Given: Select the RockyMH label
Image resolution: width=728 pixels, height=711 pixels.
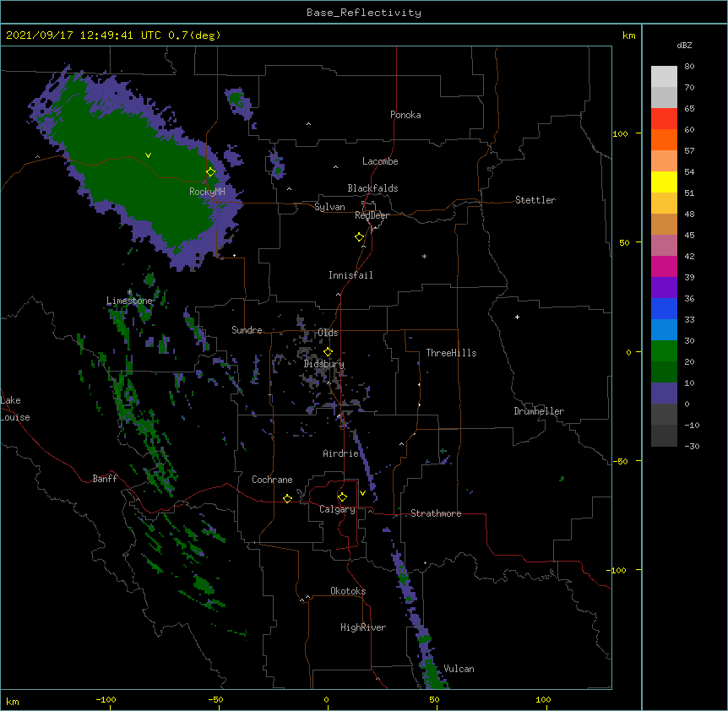Looking at the screenshot, I should (207, 192).
